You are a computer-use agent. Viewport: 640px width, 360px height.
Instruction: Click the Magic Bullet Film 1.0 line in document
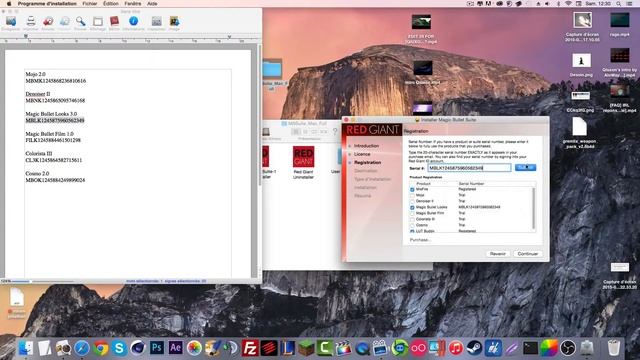[x=49, y=134]
